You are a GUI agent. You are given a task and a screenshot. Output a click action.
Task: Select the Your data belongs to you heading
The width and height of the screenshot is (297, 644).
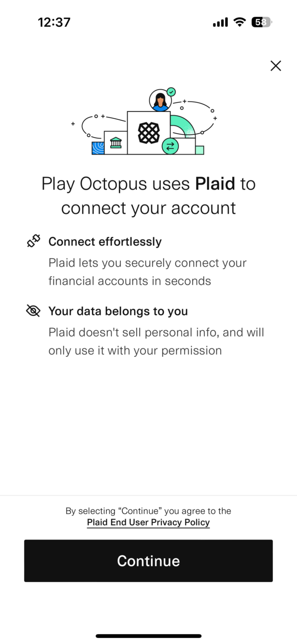(x=118, y=311)
